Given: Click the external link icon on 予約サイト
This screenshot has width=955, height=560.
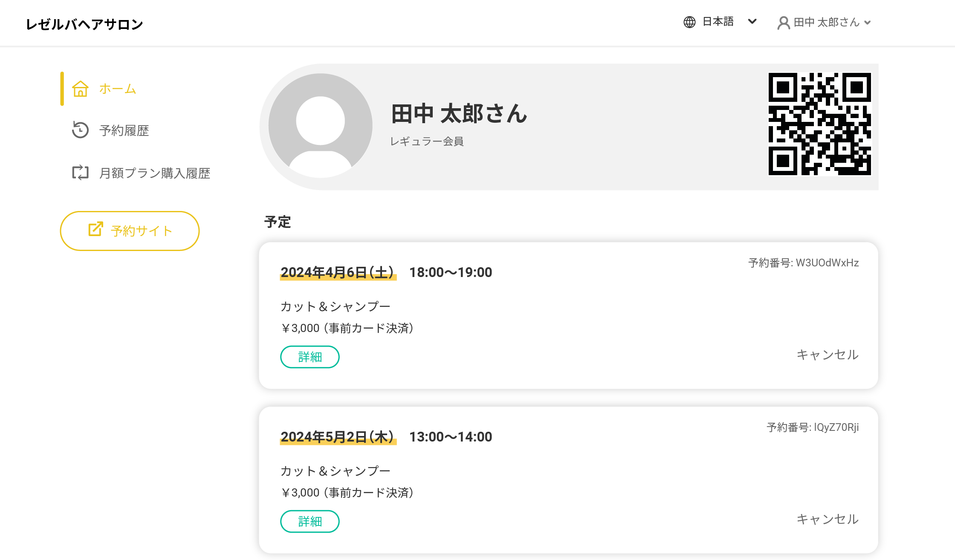Looking at the screenshot, I should 95,229.
